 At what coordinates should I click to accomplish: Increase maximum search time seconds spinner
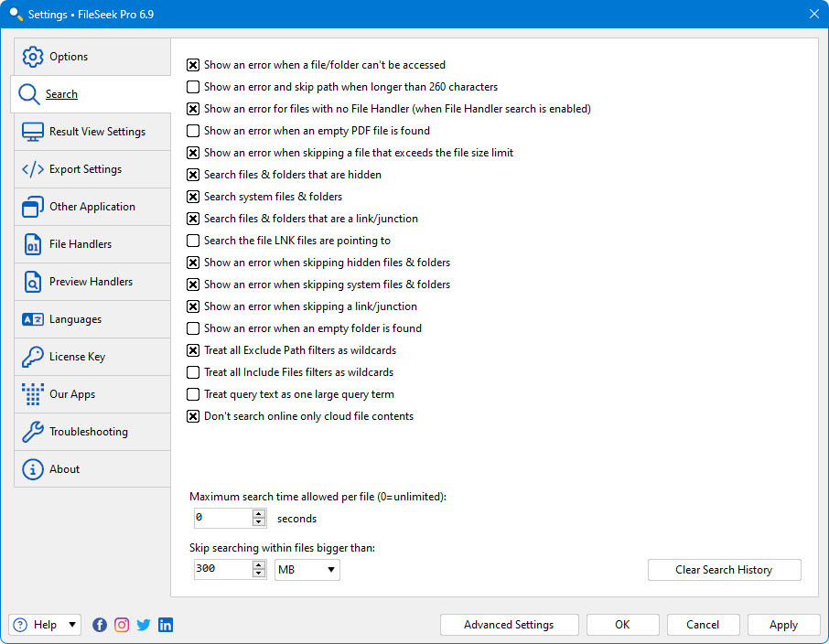pos(259,513)
